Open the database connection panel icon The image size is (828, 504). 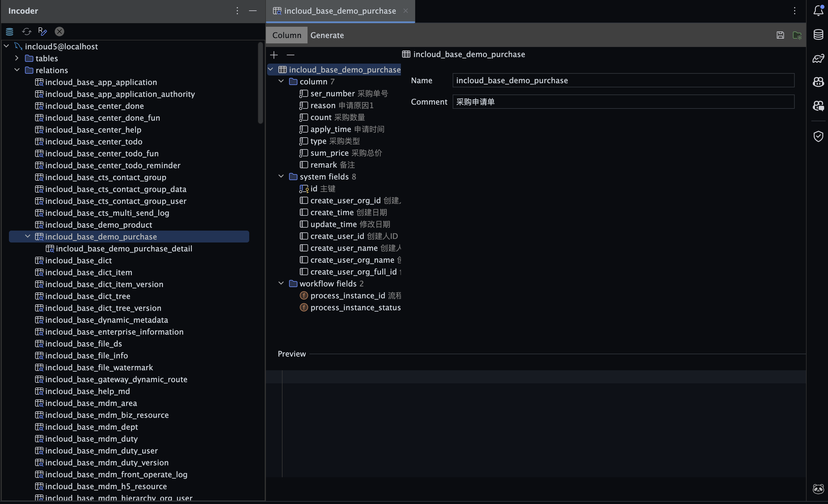click(x=10, y=31)
